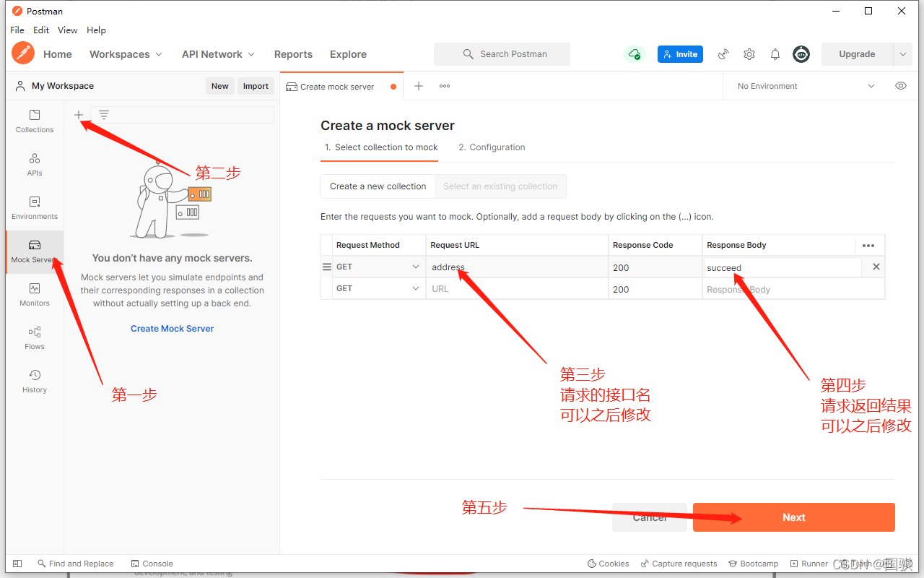The width and height of the screenshot is (924, 578).
Task: Click the filter icon in sidebar
Action: pyautogui.click(x=104, y=115)
